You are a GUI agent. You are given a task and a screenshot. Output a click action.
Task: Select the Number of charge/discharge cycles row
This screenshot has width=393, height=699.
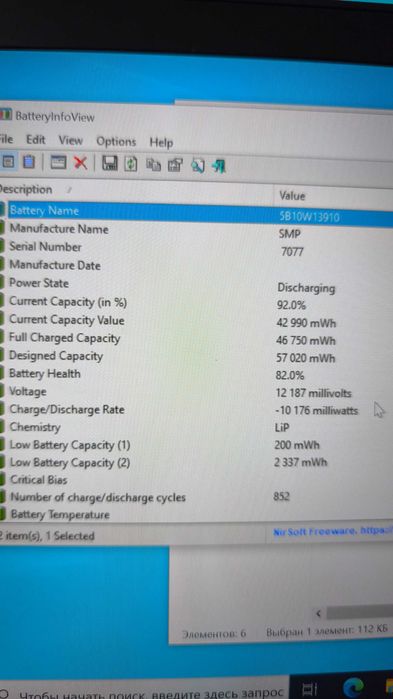(196, 497)
